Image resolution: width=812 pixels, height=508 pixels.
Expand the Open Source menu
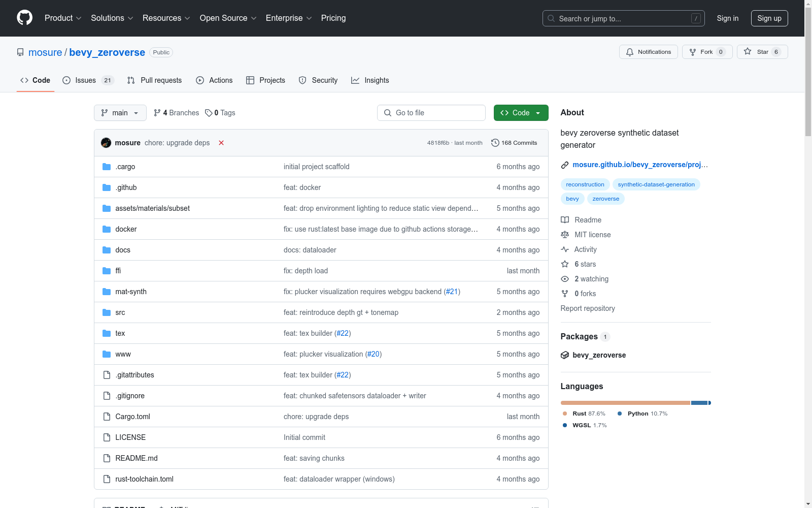coord(228,18)
